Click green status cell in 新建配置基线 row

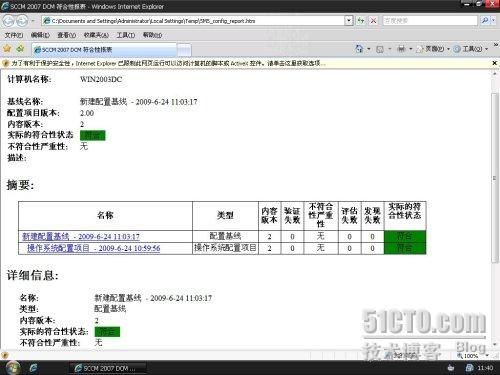pos(405,236)
